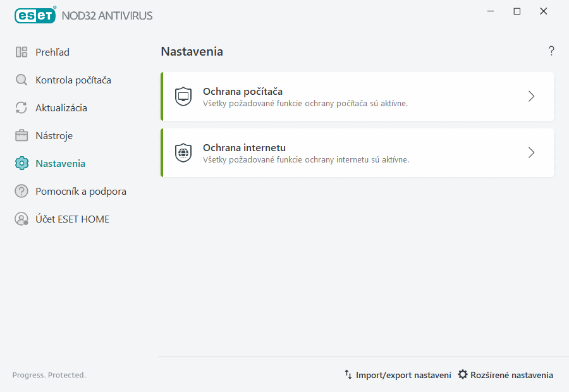Click the Rozšírené nastavenia gear icon

coord(463,374)
